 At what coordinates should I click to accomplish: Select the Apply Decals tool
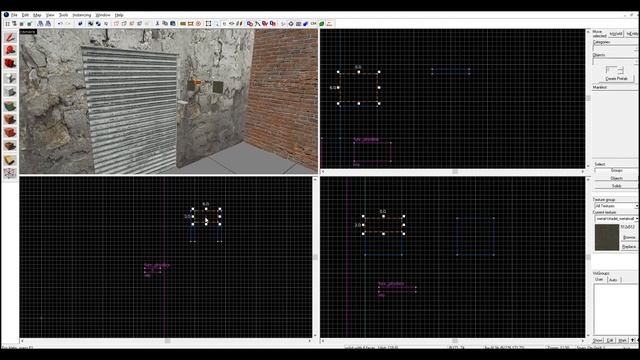(x=10, y=133)
